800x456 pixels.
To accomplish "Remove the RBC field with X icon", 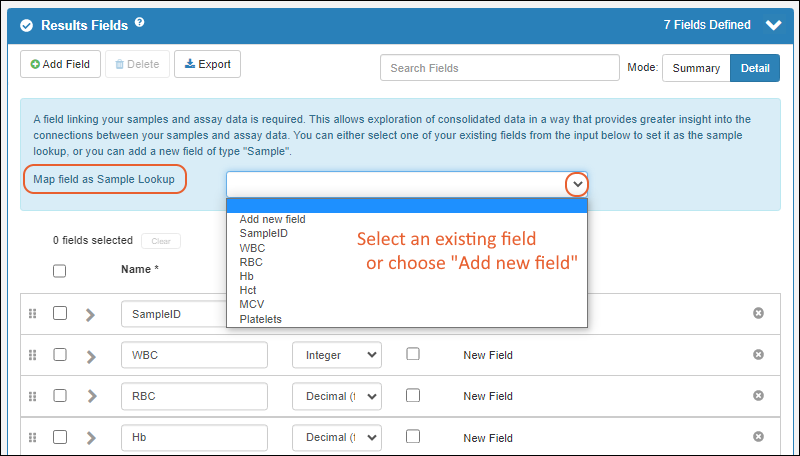I will 758,396.
